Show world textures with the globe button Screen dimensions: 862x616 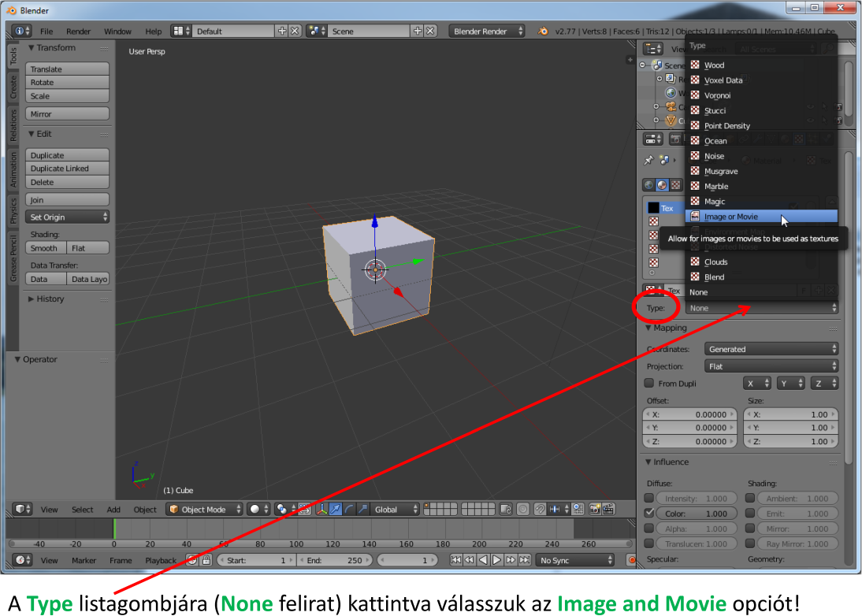click(648, 185)
